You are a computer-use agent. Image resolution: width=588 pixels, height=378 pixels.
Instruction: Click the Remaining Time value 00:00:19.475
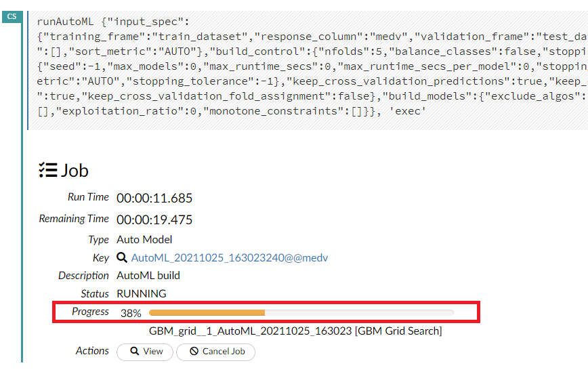click(x=154, y=219)
